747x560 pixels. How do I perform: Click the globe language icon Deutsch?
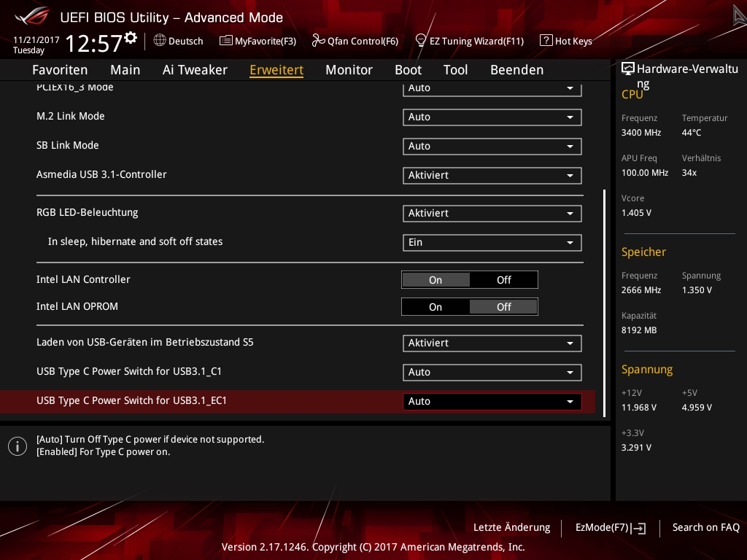(160, 41)
